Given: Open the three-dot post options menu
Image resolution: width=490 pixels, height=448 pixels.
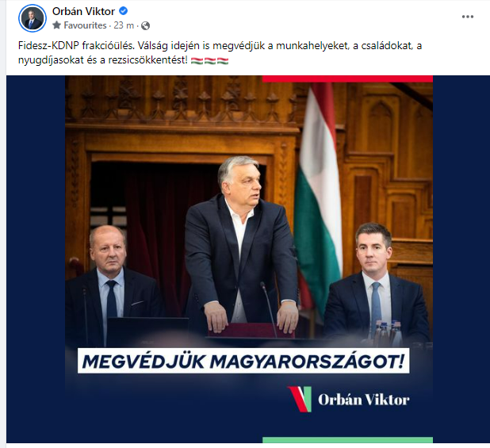Looking at the screenshot, I should point(468,17).
